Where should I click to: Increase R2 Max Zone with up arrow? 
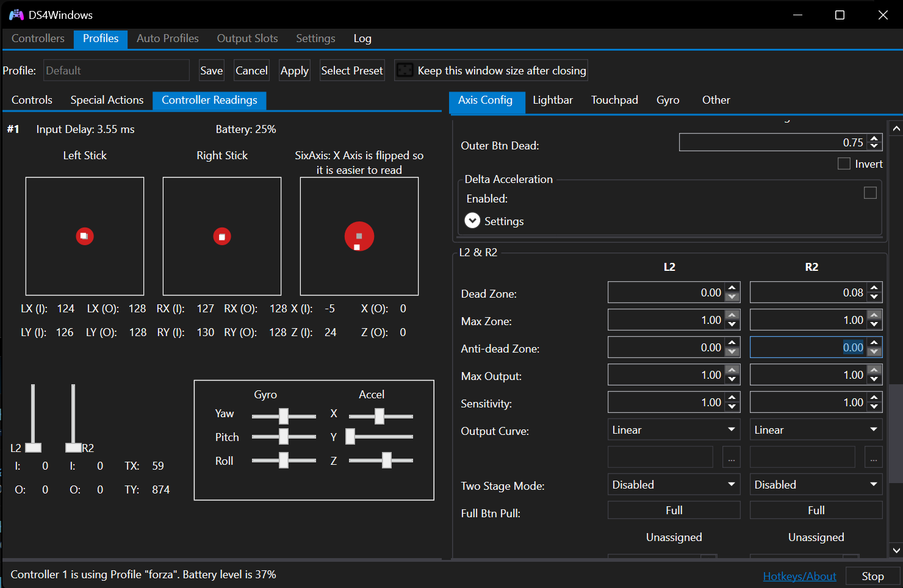click(874, 315)
